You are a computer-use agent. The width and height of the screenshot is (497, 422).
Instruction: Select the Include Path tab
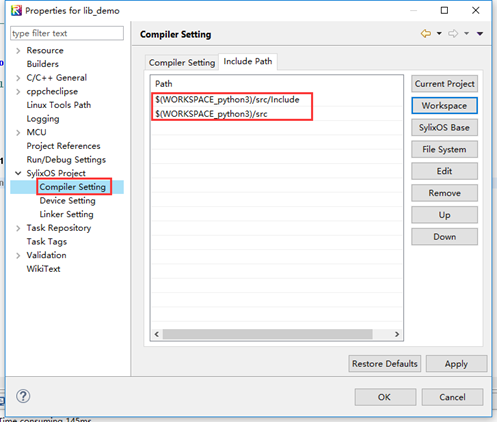(248, 61)
